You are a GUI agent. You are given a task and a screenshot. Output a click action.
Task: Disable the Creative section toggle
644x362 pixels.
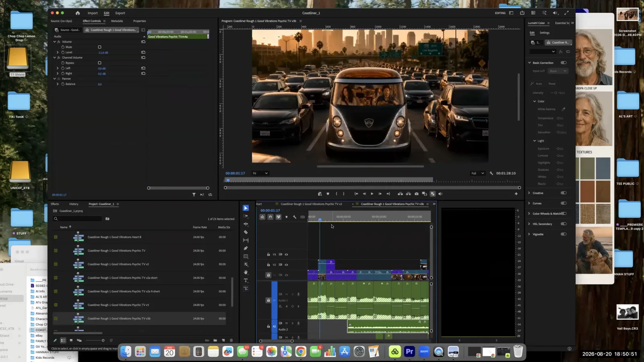tap(563, 193)
